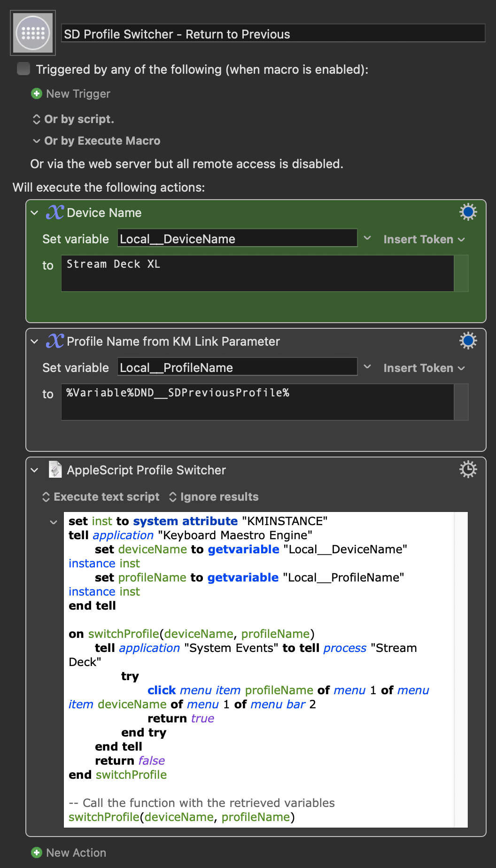Add a New Action
The width and height of the screenshot is (496, 868).
[x=76, y=853]
